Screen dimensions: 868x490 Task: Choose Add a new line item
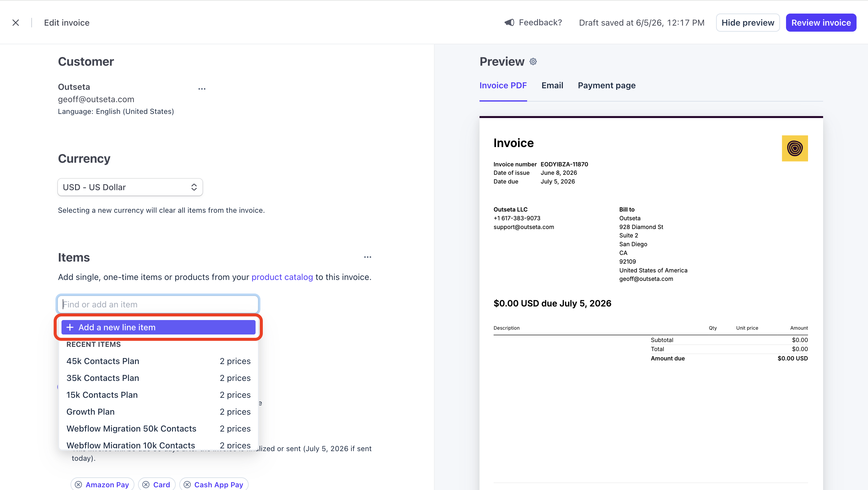coord(158,327)
